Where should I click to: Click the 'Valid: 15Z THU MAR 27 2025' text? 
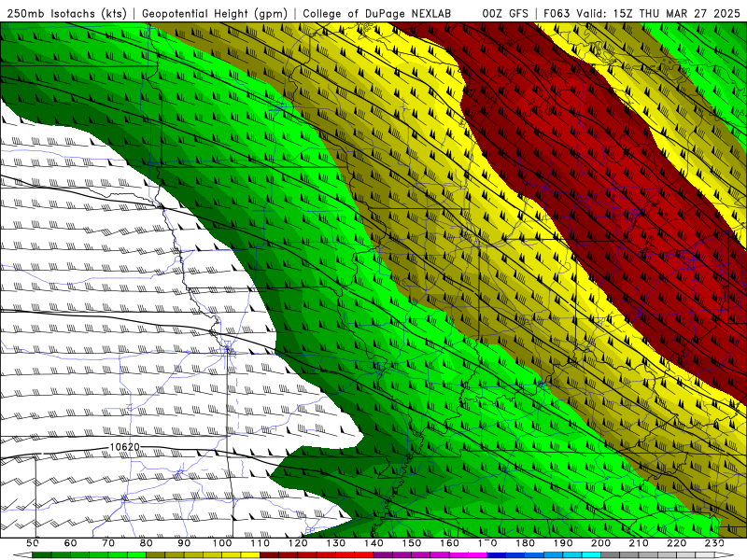(658, 14)
